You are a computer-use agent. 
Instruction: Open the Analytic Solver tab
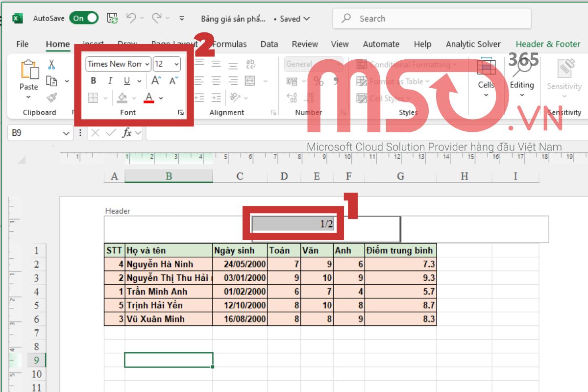pos(473,44)
